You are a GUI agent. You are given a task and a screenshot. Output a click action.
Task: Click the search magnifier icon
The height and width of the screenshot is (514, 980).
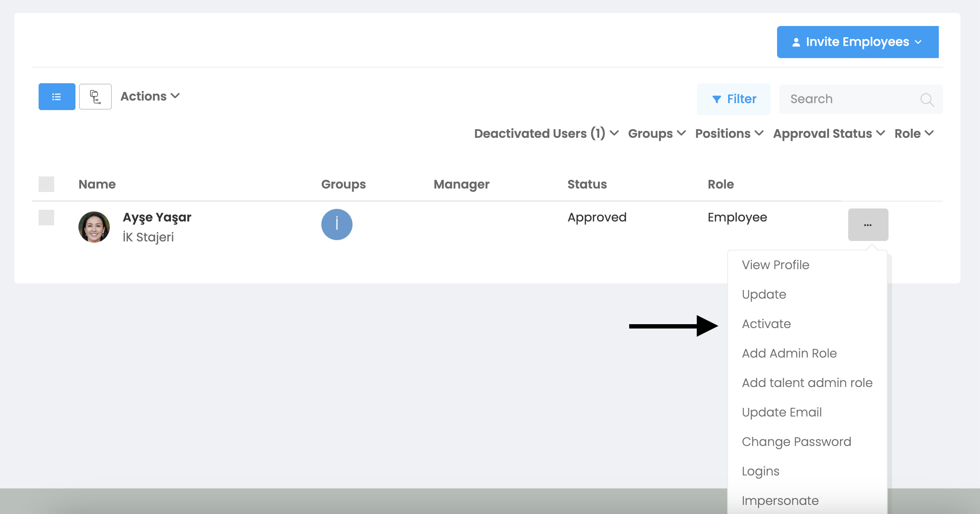click(927, 100)
